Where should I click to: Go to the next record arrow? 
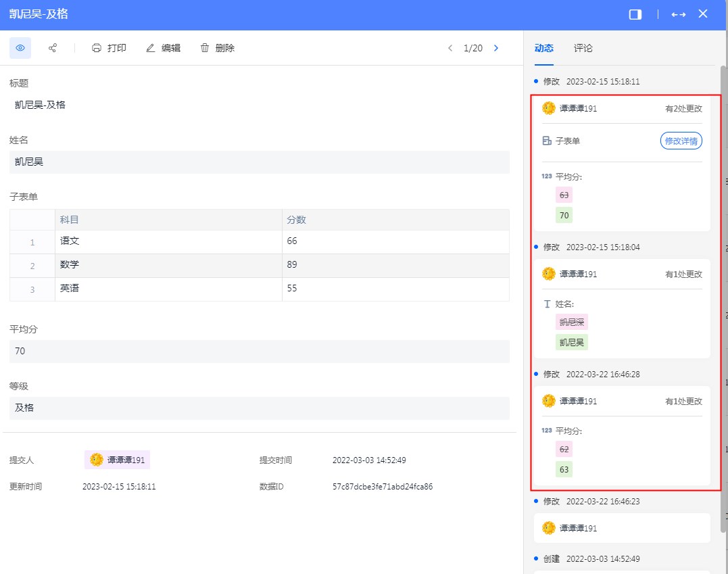(496, 48)
